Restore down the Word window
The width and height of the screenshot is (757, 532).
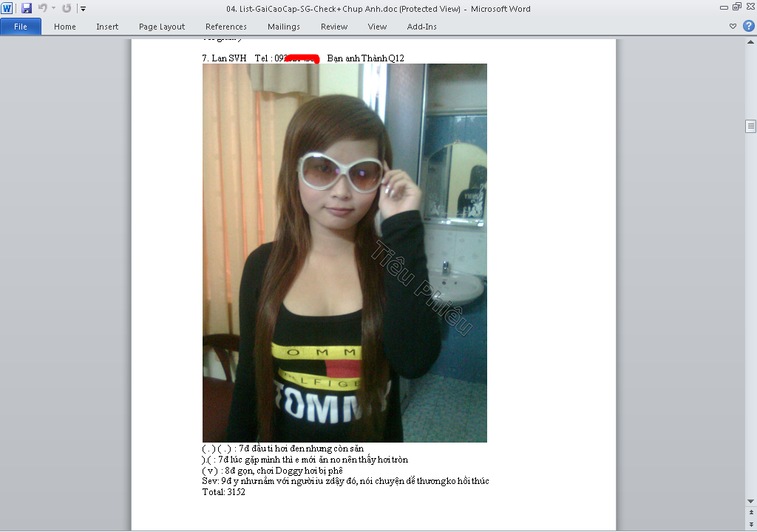tap(737, 7)
